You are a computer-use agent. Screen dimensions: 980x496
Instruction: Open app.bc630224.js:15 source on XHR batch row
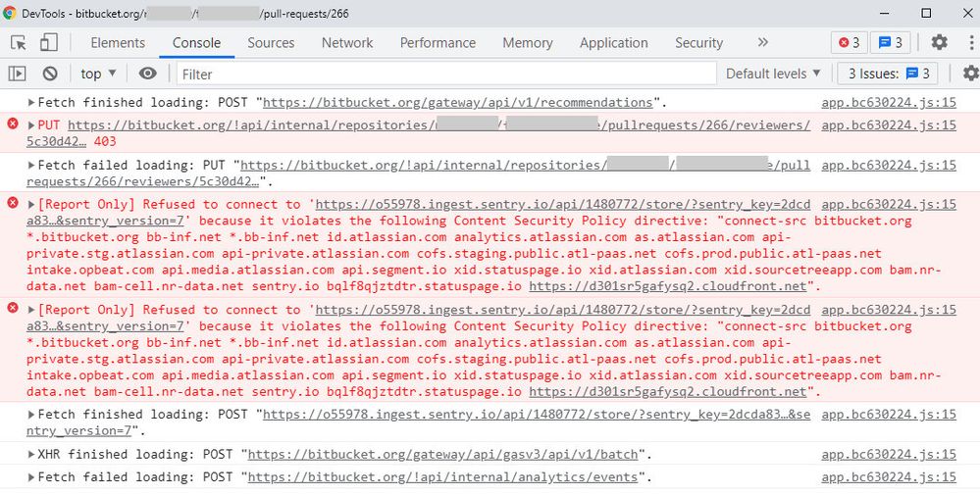tap(889, 454)
